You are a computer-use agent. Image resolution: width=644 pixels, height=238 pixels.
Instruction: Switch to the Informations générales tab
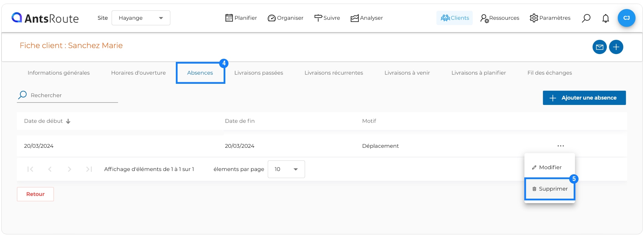[59, 73]
